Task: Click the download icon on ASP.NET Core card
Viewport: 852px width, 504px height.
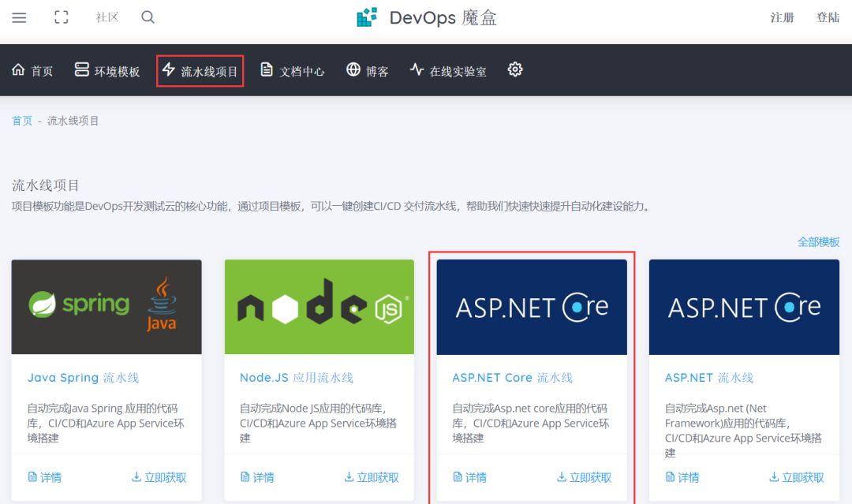Action: 562,477
